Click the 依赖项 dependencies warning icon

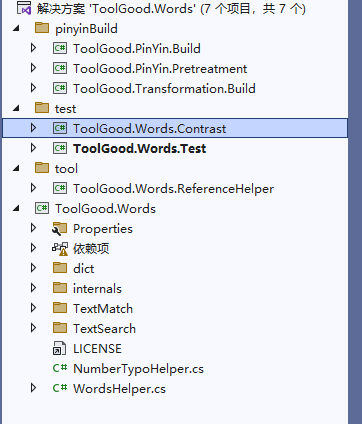click(60, 249)
